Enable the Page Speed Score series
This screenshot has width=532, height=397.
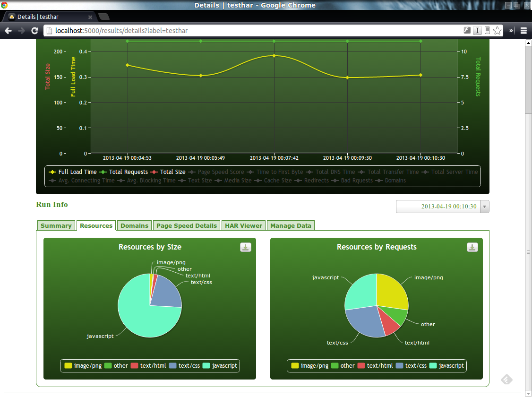216,172
